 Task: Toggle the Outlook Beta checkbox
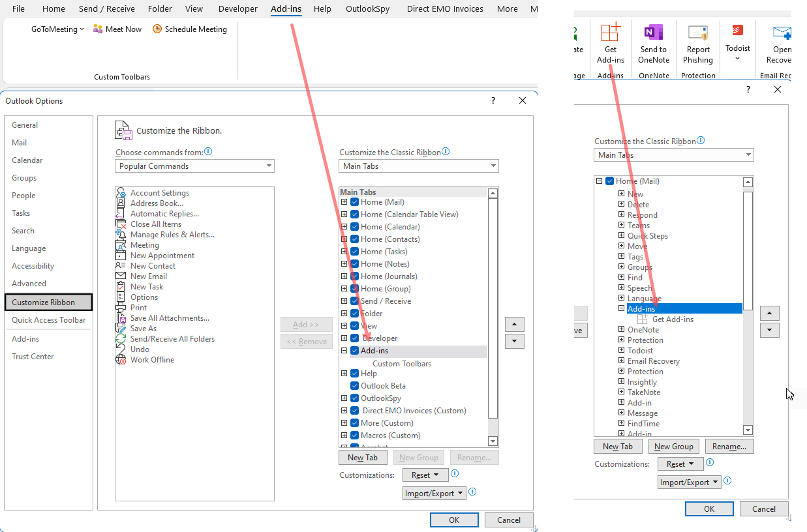coord(354,386)
